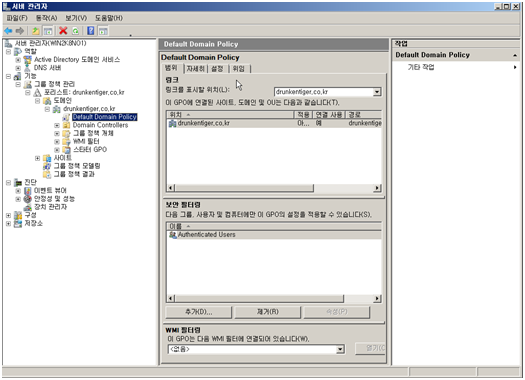This screenshot has width=525, height=380.
Task: Expand the Domain Controllers node
Action: pyautogui.click(x=57, y=125)
